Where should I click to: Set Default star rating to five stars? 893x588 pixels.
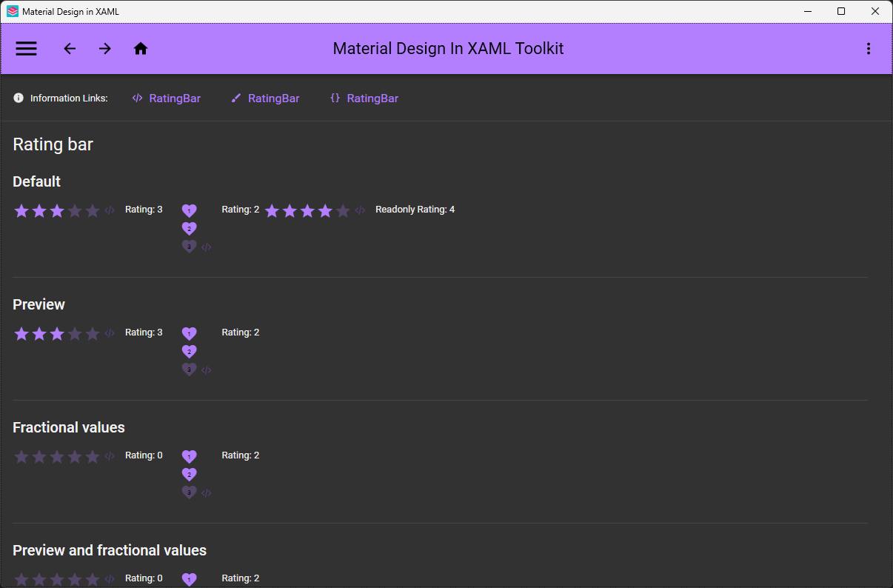(x=93, y=211)
